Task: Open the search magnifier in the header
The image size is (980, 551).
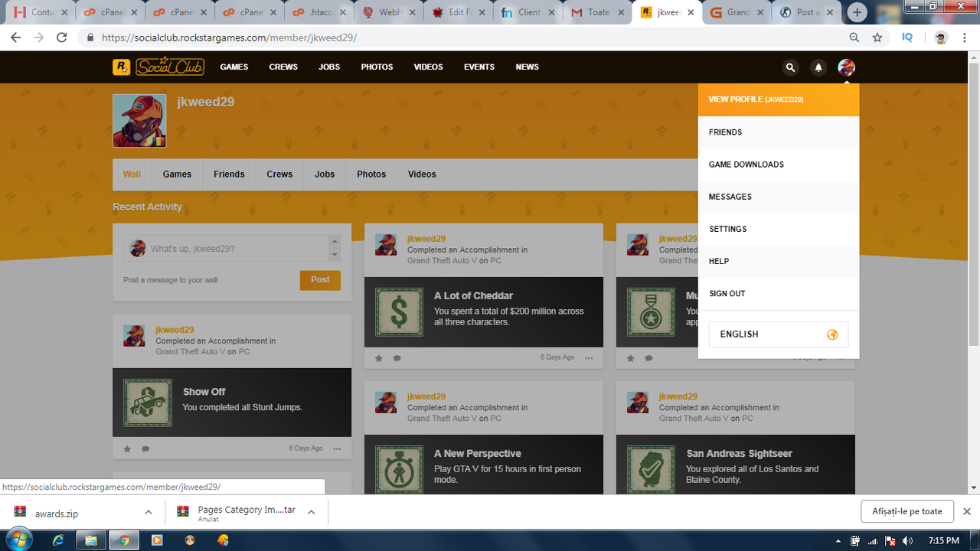Action: pos(790,67)
